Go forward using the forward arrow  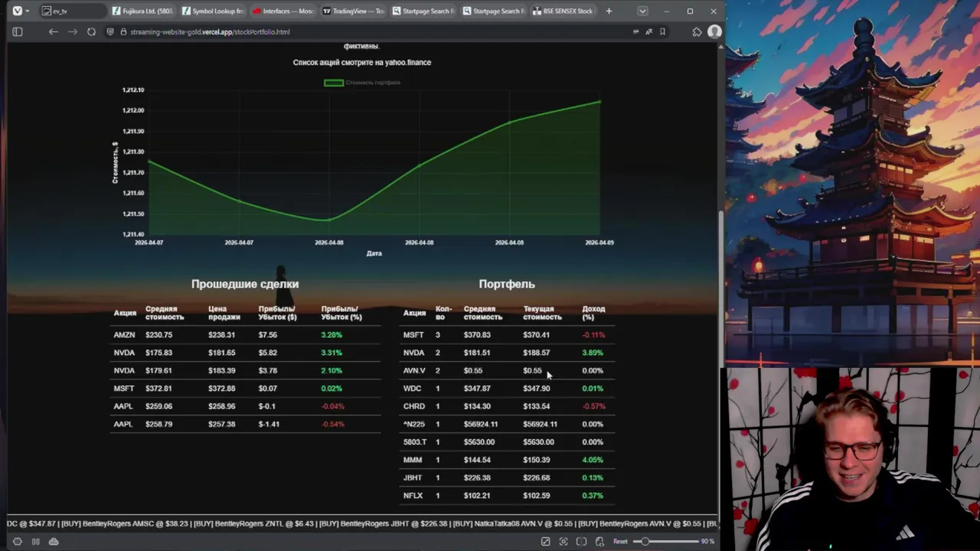[73, 31]
